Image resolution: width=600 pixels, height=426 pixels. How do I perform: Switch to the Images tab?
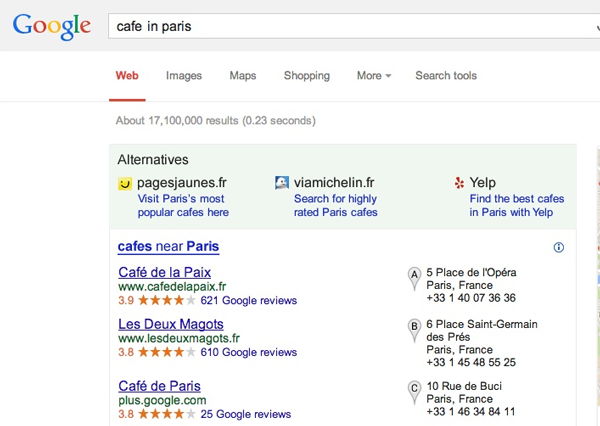184,76
